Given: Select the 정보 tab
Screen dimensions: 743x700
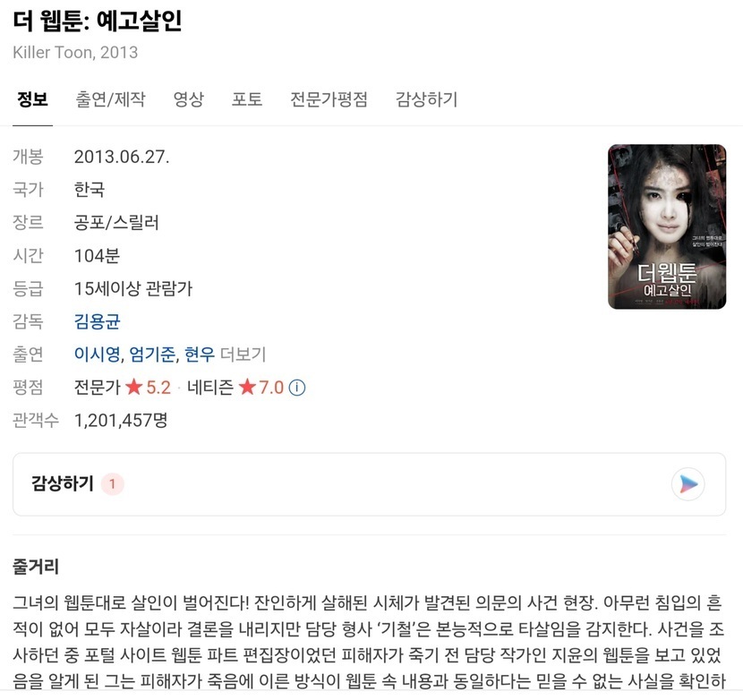Looking at the screenshot, I should pyautogui.click(x=33, y=99).
